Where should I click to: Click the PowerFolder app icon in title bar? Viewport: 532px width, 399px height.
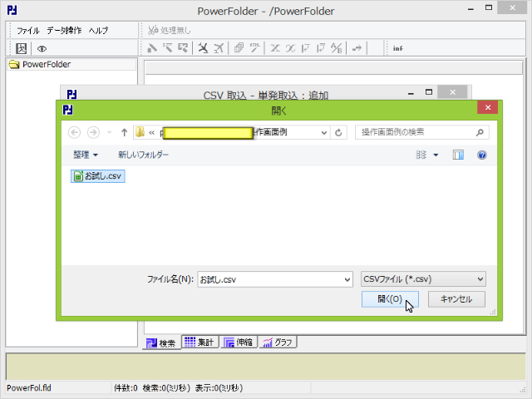pyautogui.click(x=12, y=10)
